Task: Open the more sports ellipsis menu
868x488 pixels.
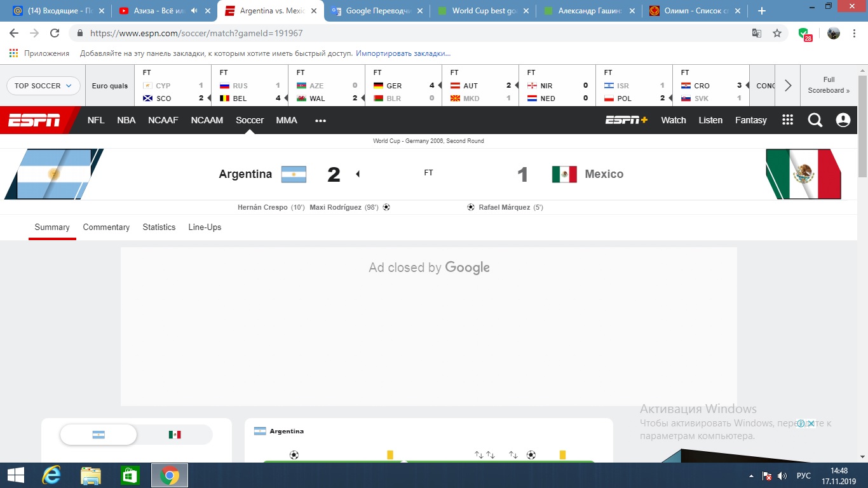Action: (320, 121)
